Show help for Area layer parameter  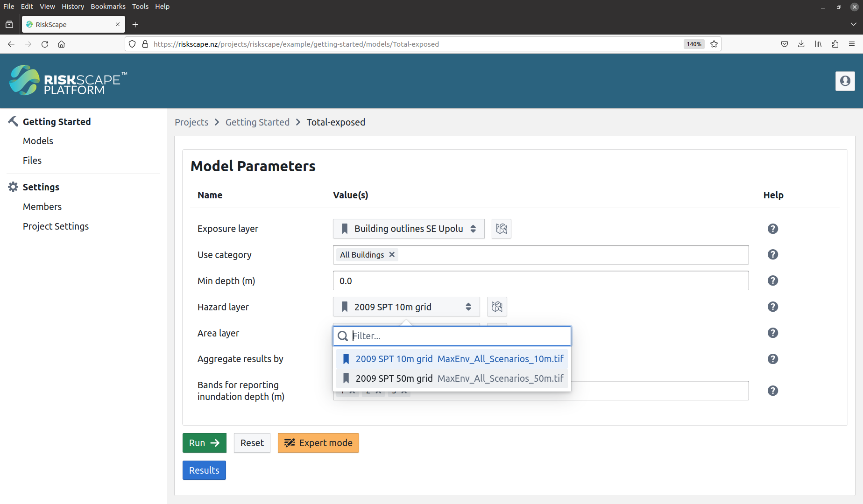[x=773, y=333]
